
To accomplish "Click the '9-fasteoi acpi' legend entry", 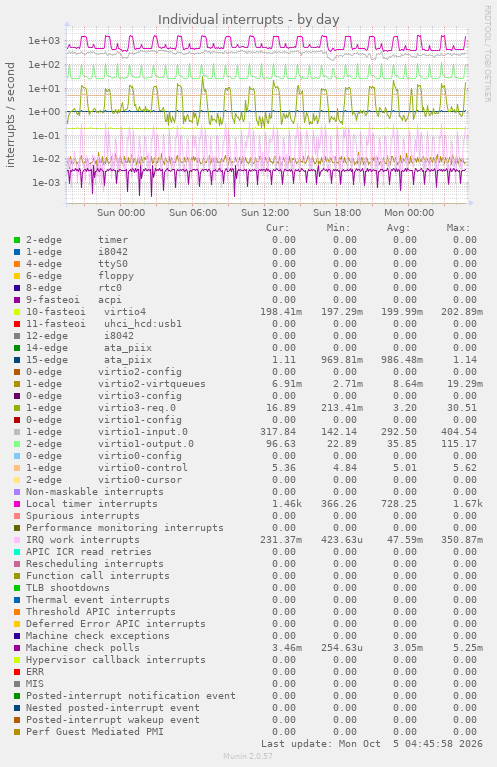I will (x=74, y=300).
